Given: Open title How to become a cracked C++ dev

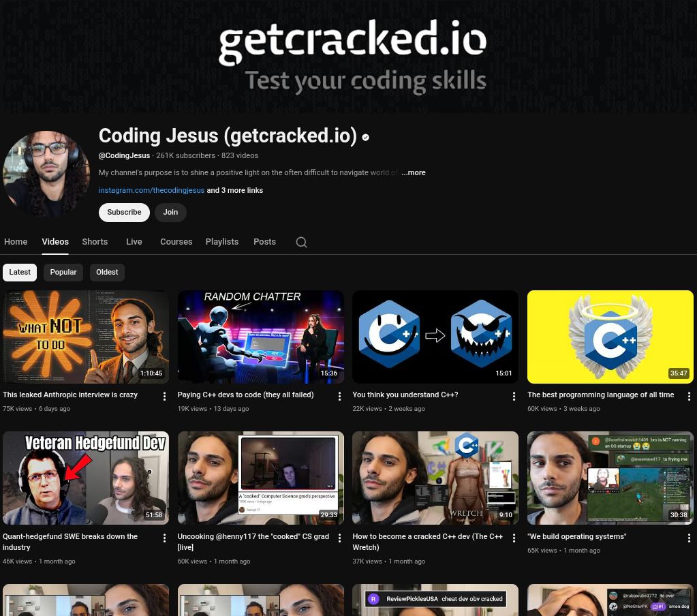Looking at the screenshot, I should [x=428, y=542].
